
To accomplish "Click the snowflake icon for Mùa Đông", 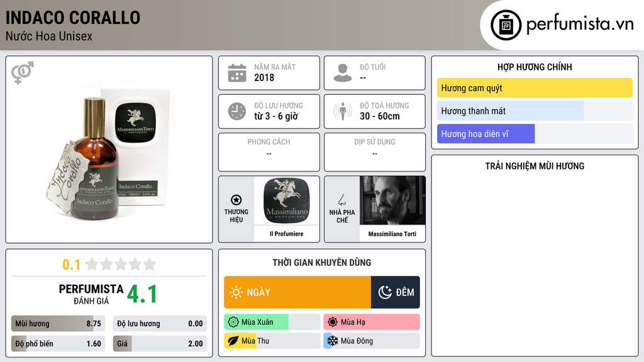I will [x=333, y=341].
